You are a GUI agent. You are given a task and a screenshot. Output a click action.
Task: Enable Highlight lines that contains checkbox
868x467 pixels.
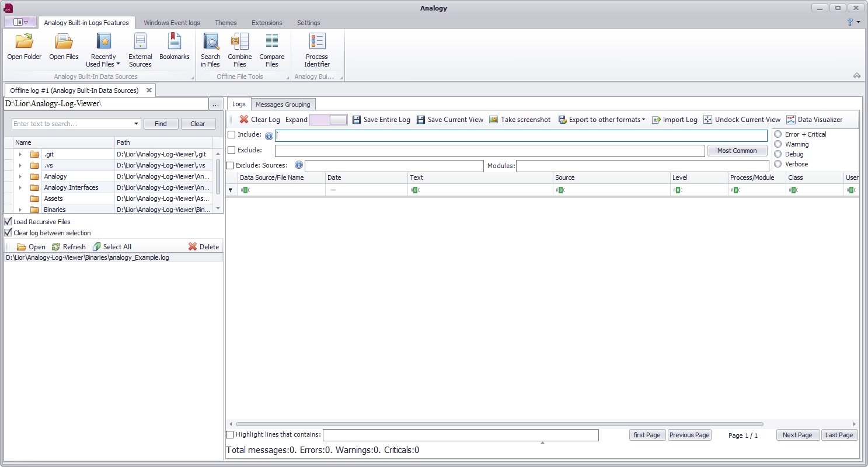[x=229, y=435]
